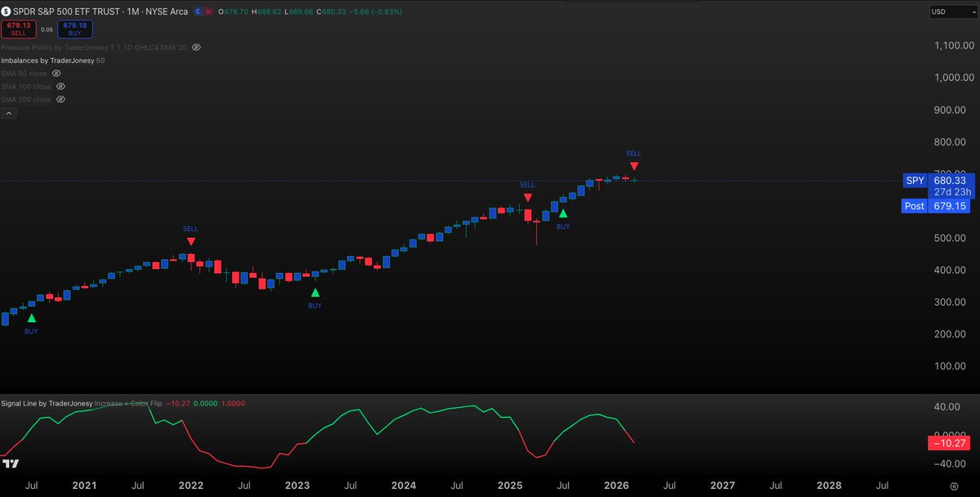Viewport: 980px width, 497px height.
Task: Click the C 680.33 close value
Action: [x=331, y=12]
